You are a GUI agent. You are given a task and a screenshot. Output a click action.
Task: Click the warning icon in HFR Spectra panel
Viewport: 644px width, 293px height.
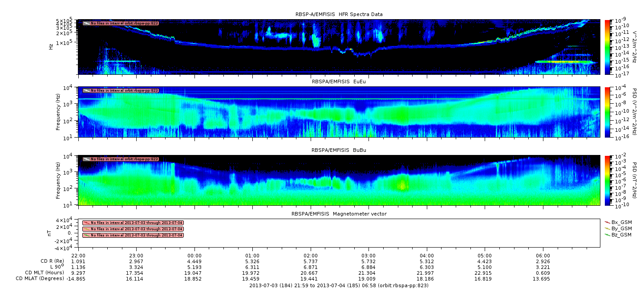click(86, 23)
